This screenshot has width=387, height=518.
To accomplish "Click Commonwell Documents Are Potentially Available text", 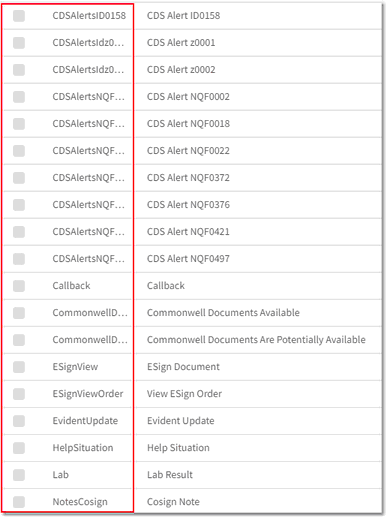I will [x=256, y=340].
